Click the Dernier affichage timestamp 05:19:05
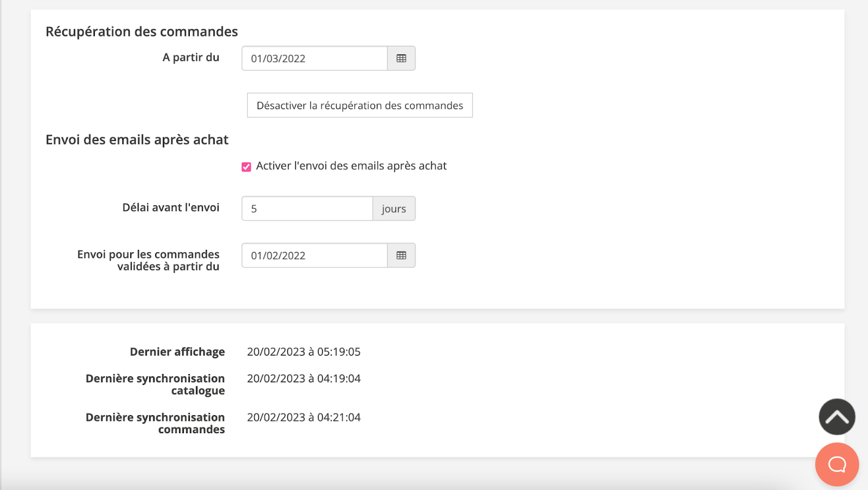868x490 pixels. click(x=303, y=352)
